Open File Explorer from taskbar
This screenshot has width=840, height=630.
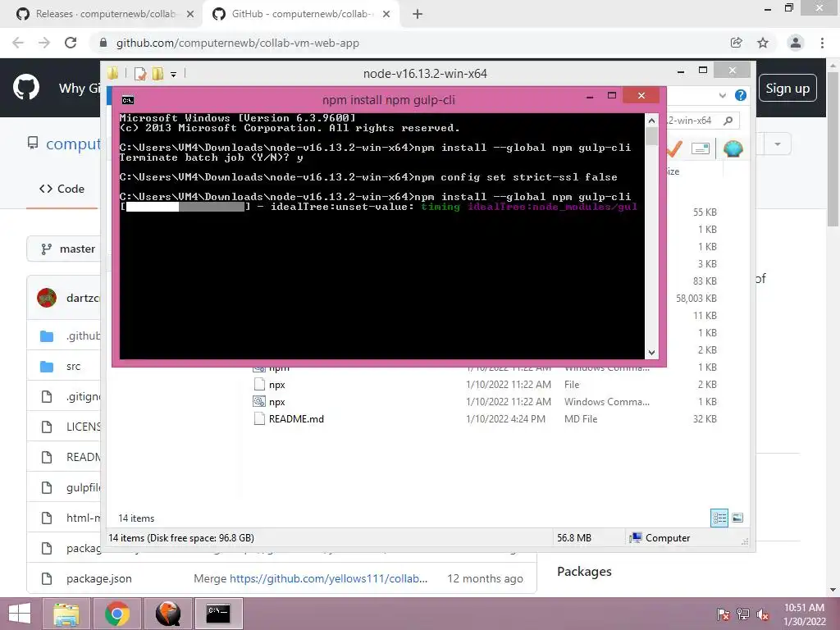[66, 614]
